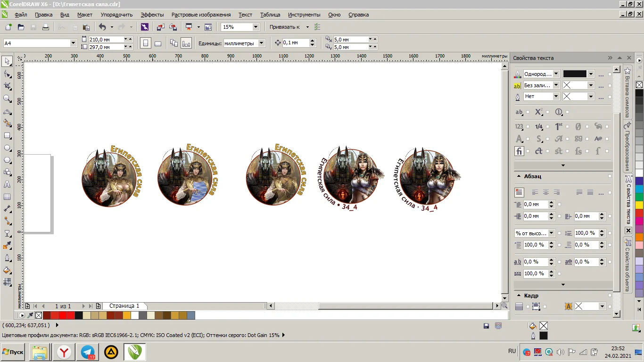Click the Пуск start button
The image size is (644, 362).
tap(13, 352)
